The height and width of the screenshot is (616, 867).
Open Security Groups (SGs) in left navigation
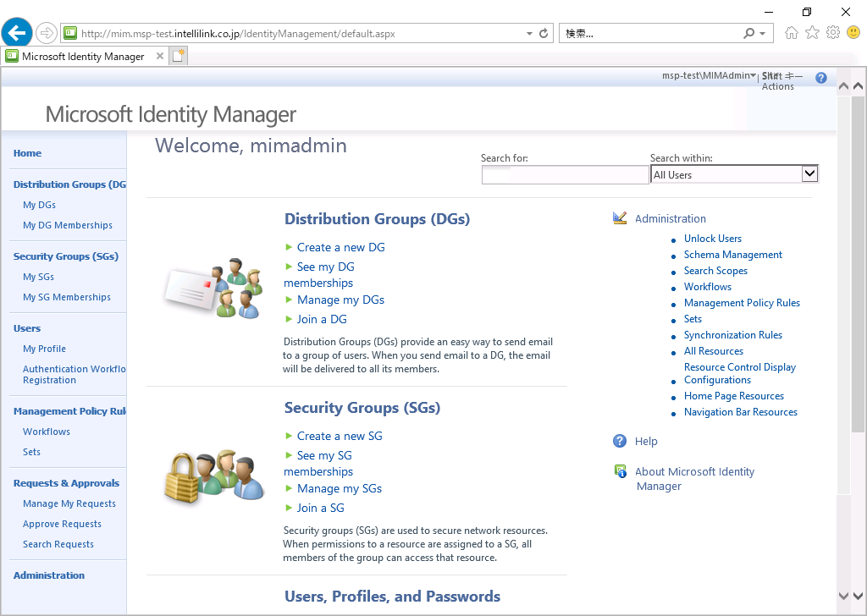pos(66,256)
